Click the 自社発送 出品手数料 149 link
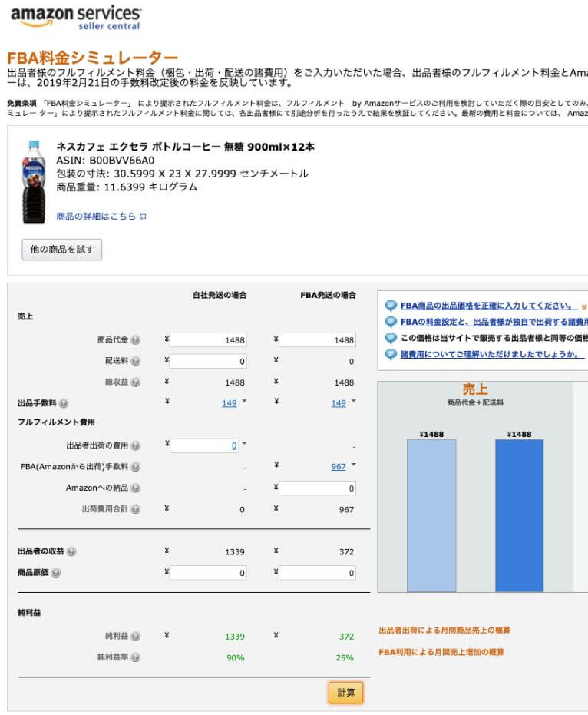This screenshot has height=715, width=588. tap(230, 403)
